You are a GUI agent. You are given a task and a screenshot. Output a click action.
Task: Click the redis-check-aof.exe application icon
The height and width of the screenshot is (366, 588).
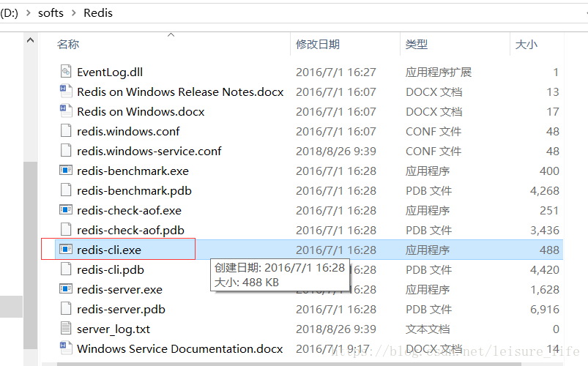[66, 210]
